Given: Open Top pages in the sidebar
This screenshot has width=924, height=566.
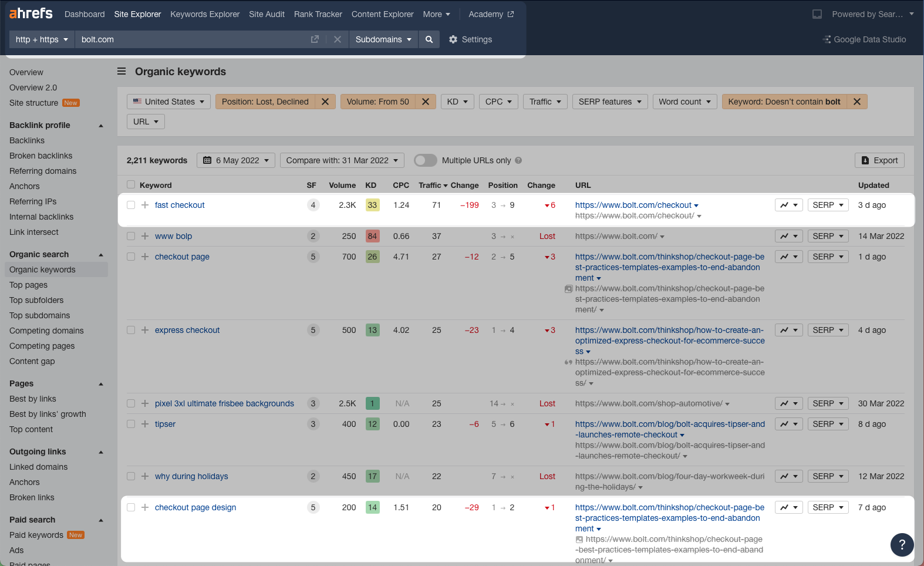Looking at the screenshot, I should 28,285.
